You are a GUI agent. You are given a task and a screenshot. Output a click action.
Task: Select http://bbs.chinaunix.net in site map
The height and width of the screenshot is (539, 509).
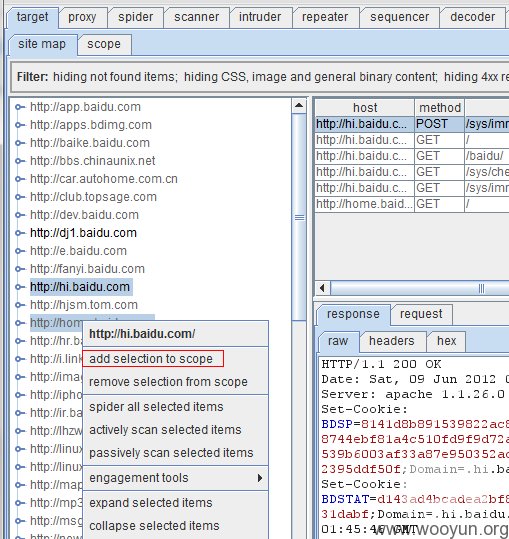[x=93, y=161]
